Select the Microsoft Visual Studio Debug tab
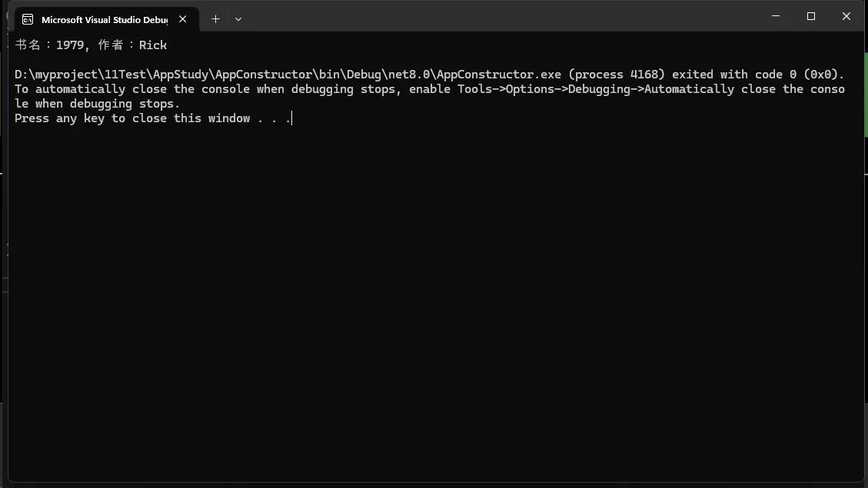The width and height of the screenshot is (868, 488). click(x=106, y=19)
